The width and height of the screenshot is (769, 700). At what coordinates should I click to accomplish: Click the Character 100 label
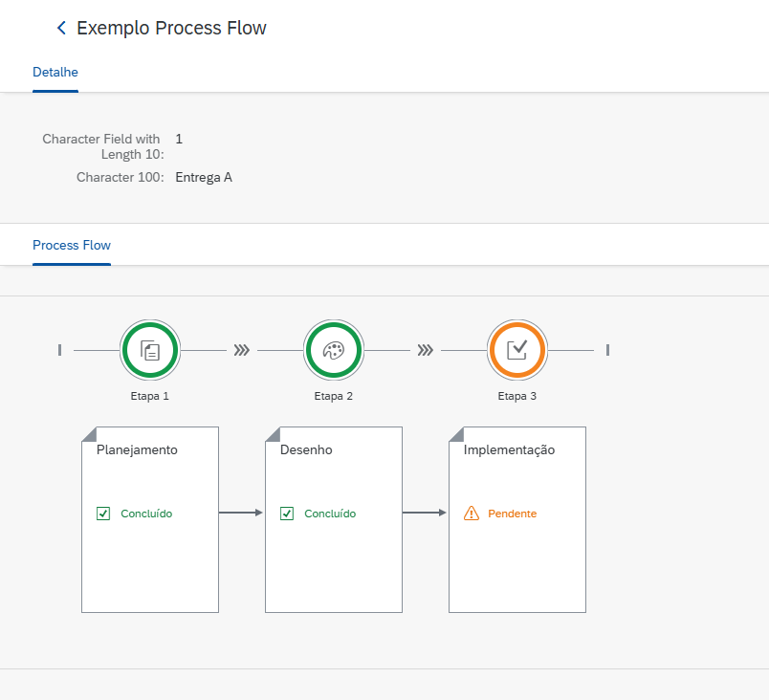point(121,177)
